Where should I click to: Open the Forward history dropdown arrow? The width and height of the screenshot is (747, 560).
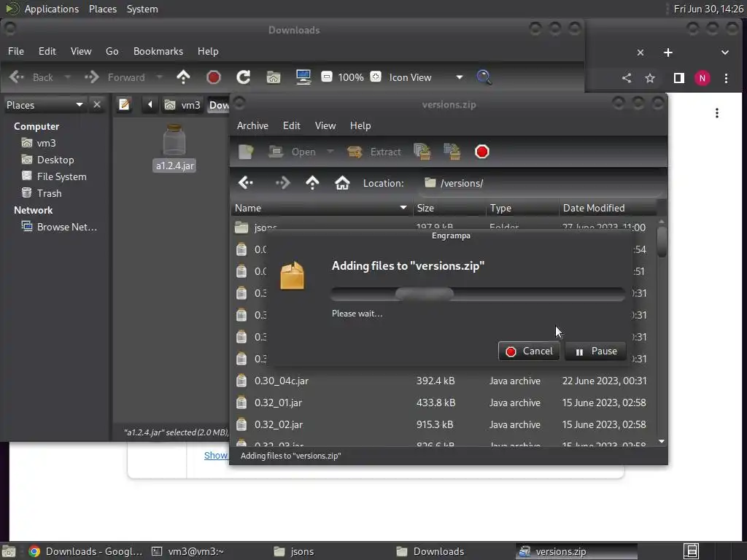pyautogui.click(x=160, y=77)
